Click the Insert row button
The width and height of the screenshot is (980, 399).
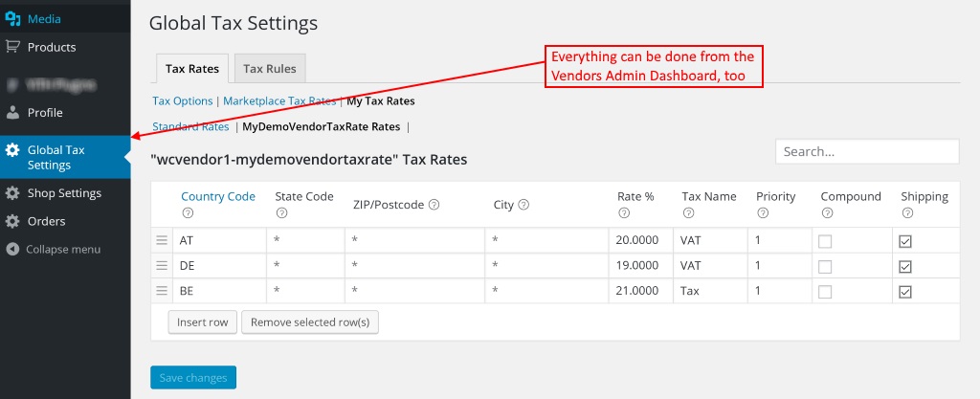click(203, 322)
